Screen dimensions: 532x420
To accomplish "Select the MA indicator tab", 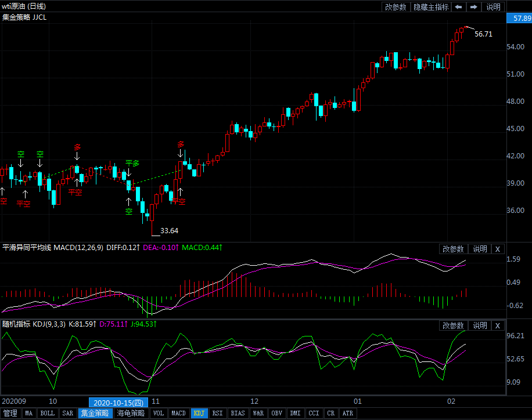I will point(29,414).
